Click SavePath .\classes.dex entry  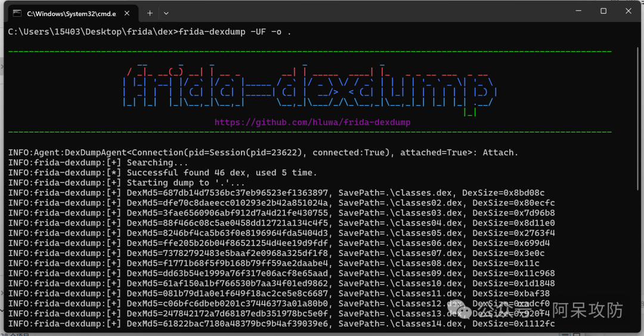pyautogui.click(x=395, y=193)
